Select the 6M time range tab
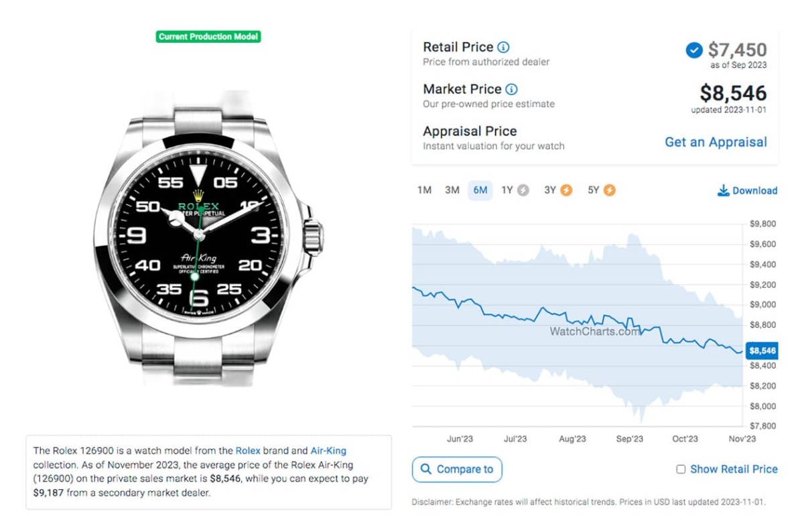This screenshot has width=804, height=532. [x=480, y=190]
